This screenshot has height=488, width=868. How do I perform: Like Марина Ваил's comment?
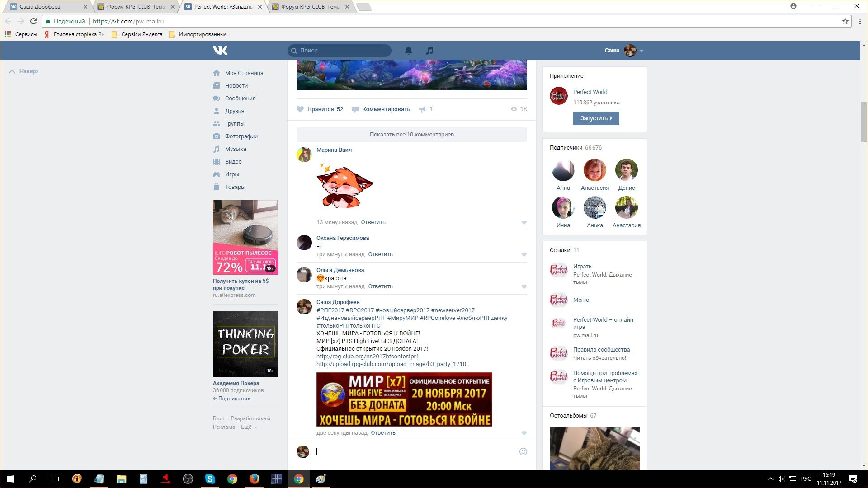[524, 222]
